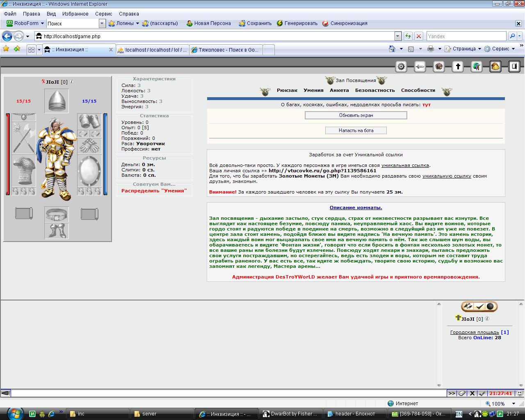525x420 pixels.
Task: Open the Безопасность game section
Action: 375,90
